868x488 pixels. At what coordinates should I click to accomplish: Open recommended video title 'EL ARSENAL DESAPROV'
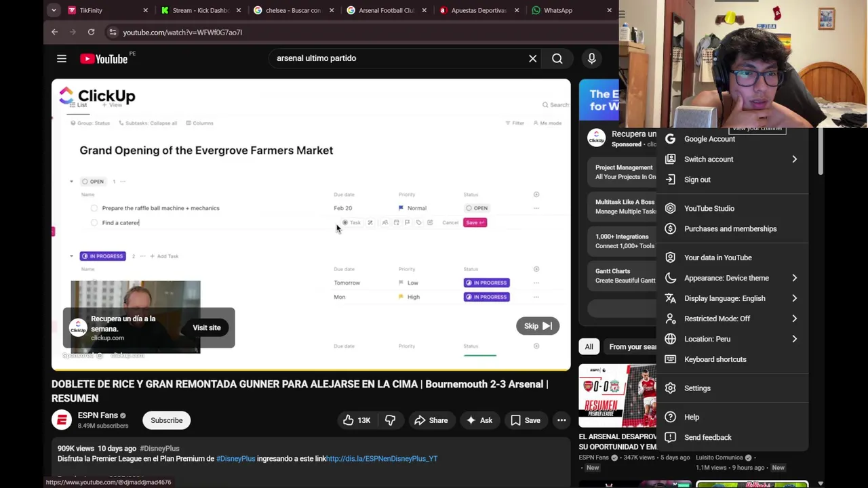point(617,442)
